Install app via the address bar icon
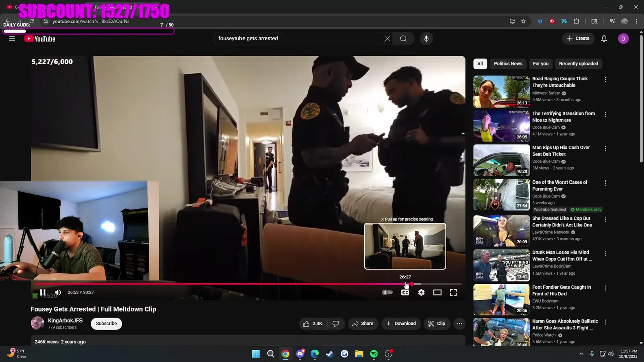644x362 pixels. [512, 21]
